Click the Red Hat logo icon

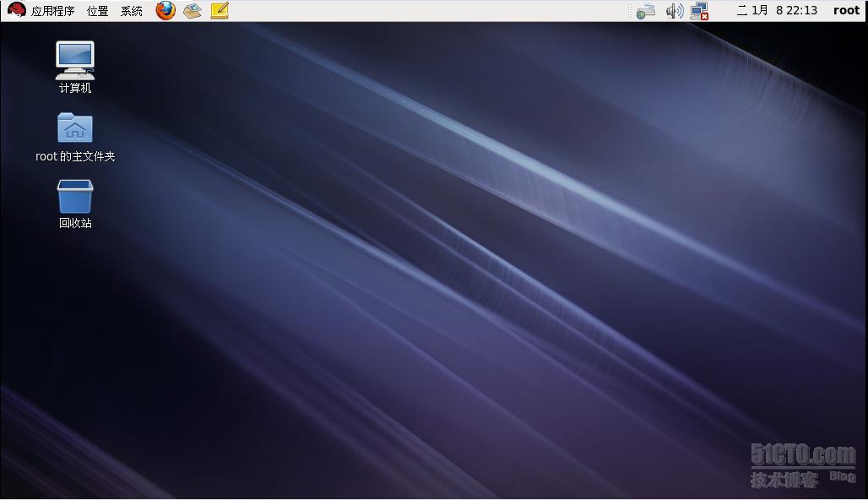click(x=17, y=10)
